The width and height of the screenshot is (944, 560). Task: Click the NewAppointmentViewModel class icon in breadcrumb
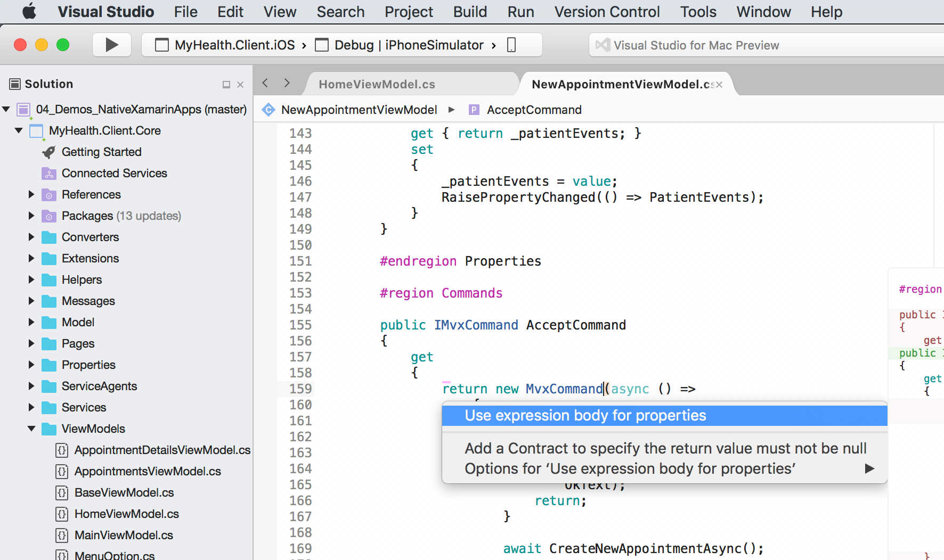pos(269,110)
